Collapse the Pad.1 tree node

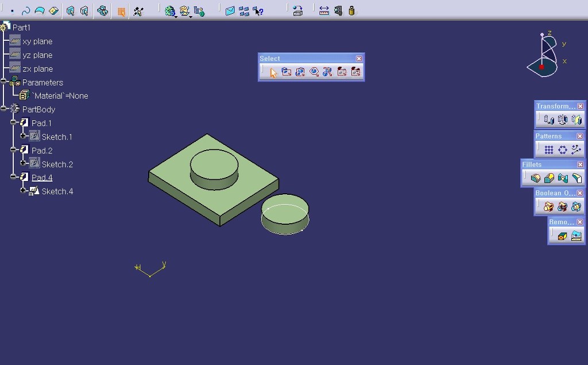[14, 123]
